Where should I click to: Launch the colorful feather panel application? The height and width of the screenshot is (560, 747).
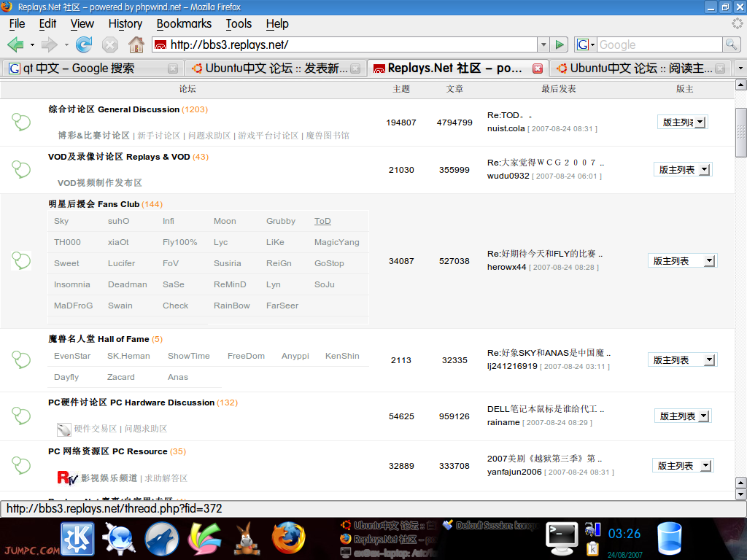click(204, 539)
